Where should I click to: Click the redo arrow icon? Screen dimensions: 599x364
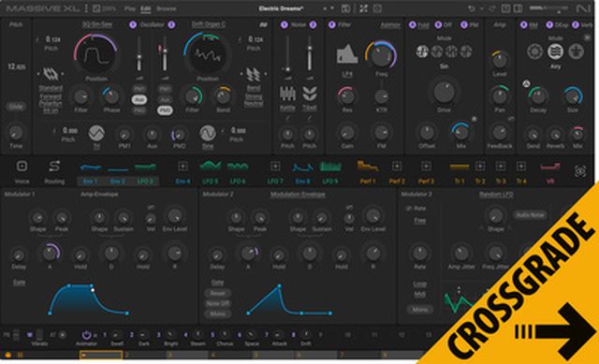[x=492, y=8]
